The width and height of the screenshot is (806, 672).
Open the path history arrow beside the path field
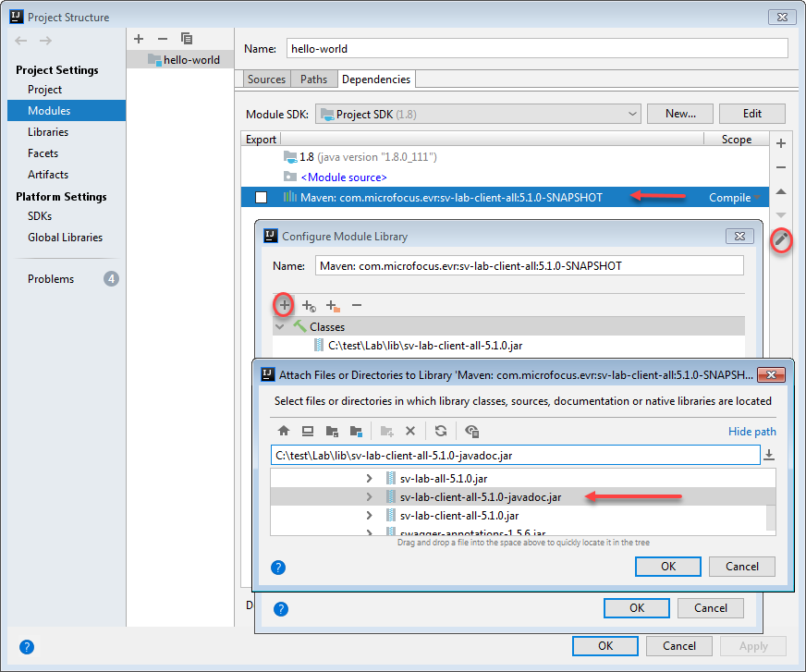coord(769,455)
